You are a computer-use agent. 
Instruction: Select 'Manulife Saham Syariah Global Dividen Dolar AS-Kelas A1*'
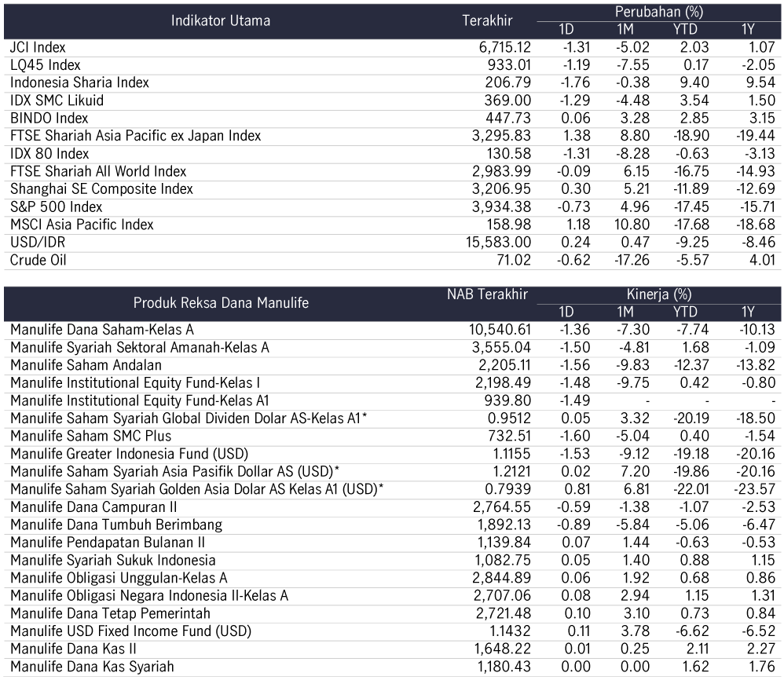pos(189,419)
